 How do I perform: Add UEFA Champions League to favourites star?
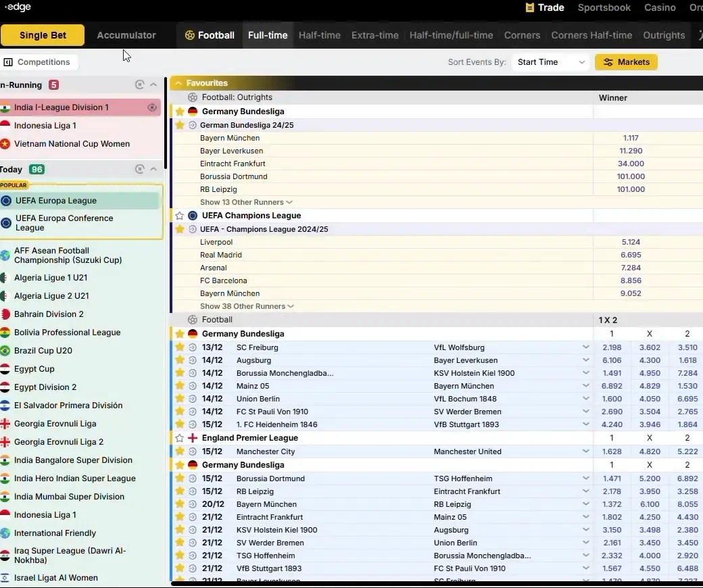180,216
